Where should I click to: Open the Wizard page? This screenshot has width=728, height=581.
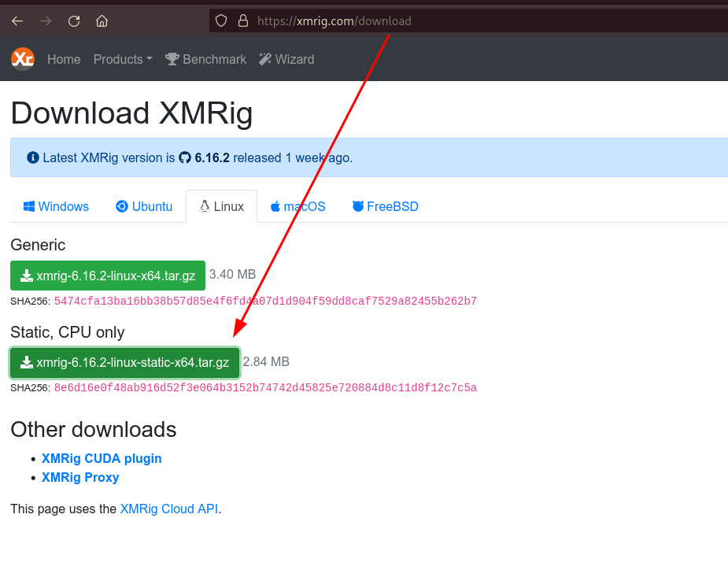click(286, 60)
